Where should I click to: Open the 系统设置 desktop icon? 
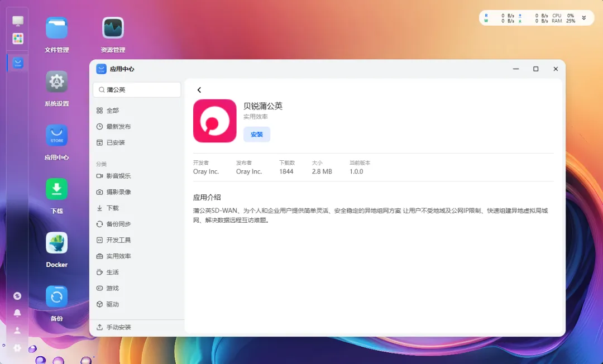pos(57,82)
